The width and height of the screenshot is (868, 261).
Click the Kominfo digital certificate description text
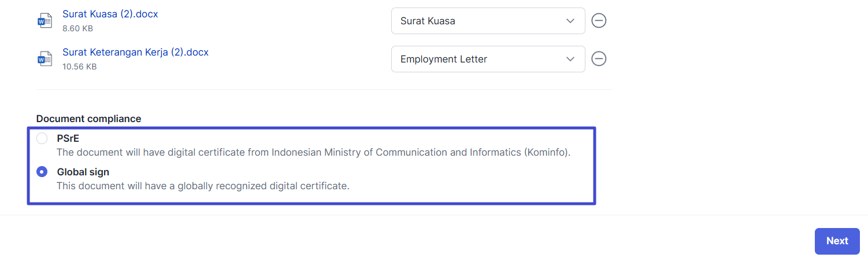314,153
